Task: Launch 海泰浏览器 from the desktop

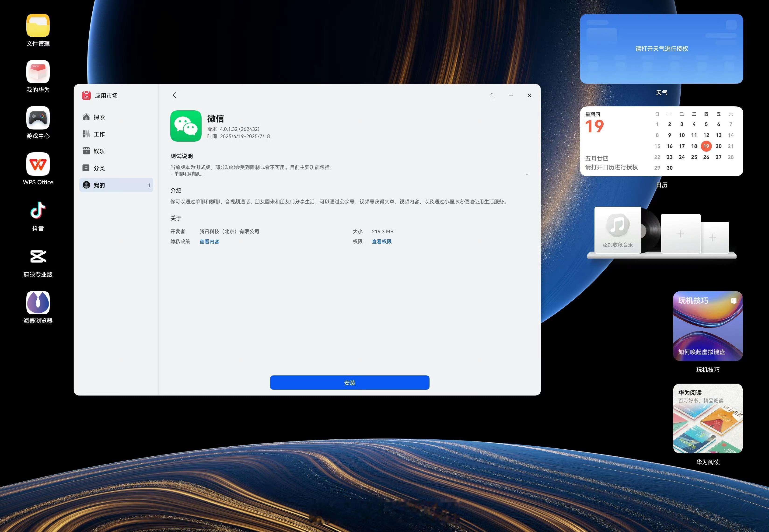Action: click(38, 303)
